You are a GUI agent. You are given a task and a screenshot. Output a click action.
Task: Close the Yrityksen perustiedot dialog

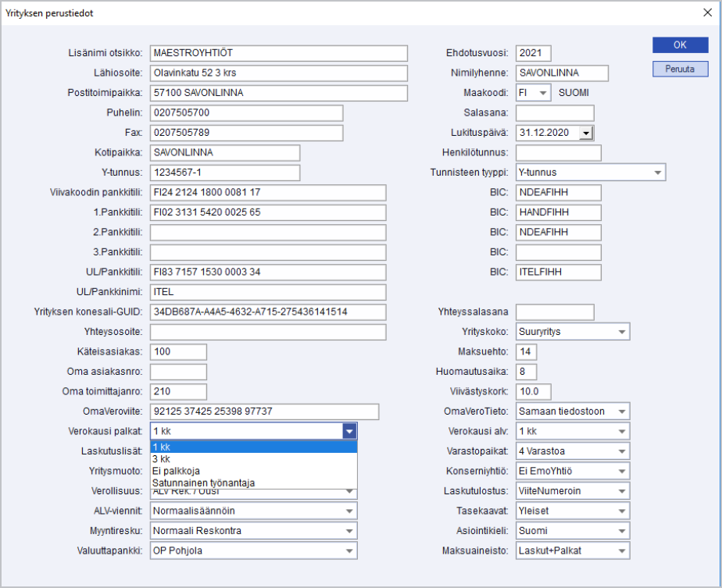click(708, 12)
